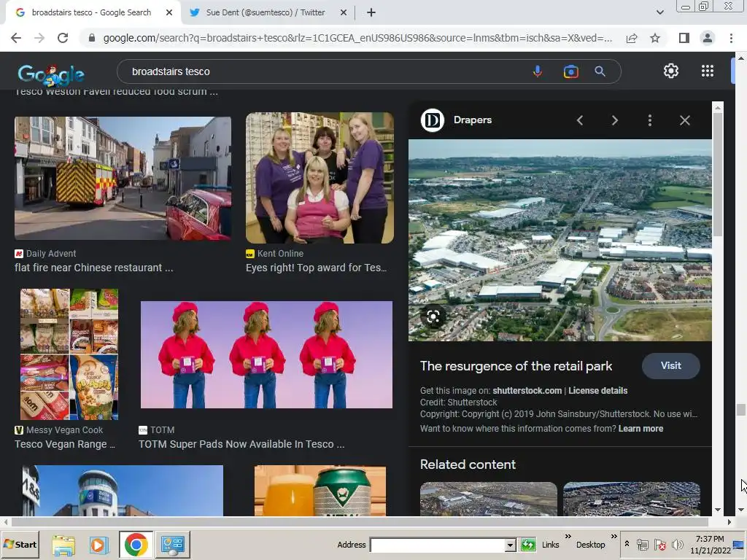The image size is (747, 560).
Task: Open 'TOTM Super Pads Now Available In Tesco' caption
Action: 241,444
